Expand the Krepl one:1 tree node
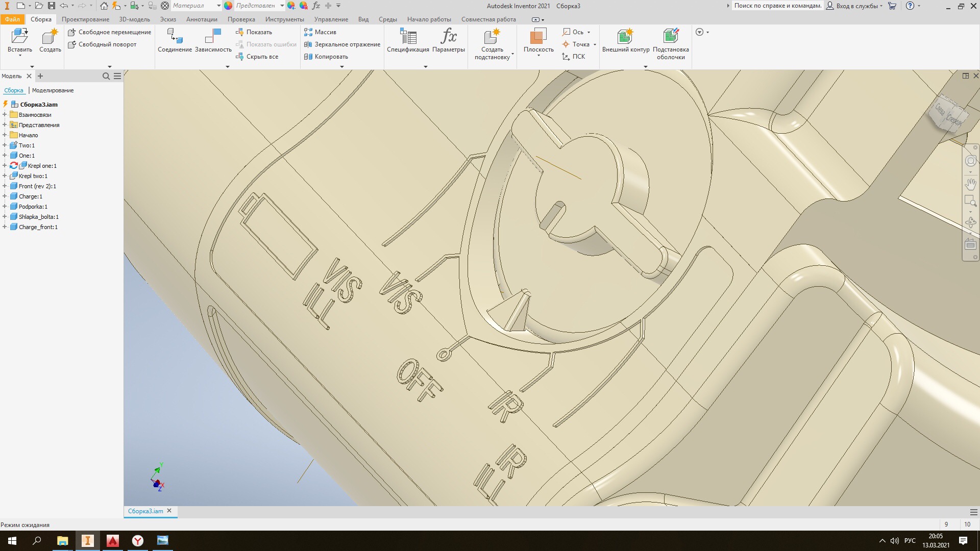The width and height of the screenshot is (980, 551). click(x=5, y=166)
